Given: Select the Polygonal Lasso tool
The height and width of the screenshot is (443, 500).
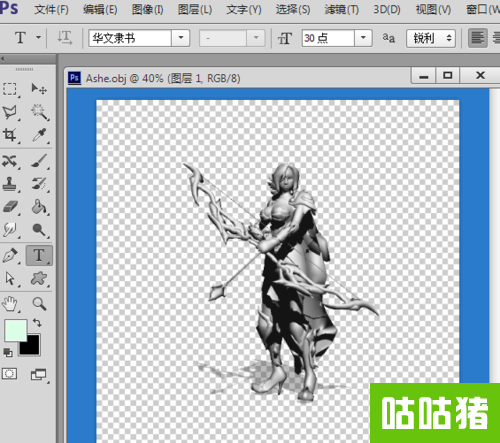Looking at the screenshot, I should 10,112.
